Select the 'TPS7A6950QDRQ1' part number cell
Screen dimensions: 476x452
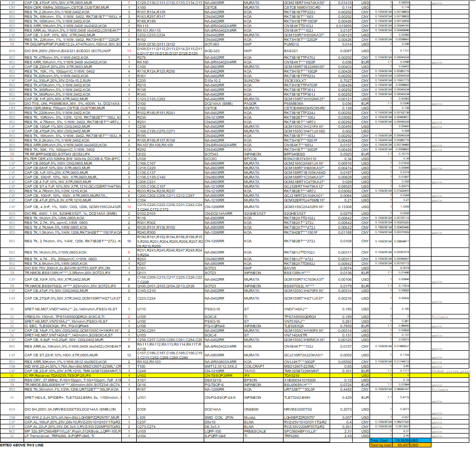[x=306, y=317]
